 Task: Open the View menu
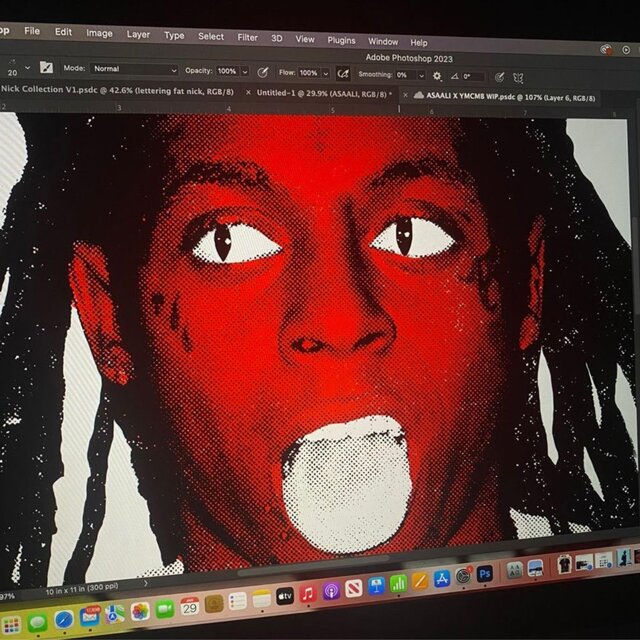coord(305,39)
